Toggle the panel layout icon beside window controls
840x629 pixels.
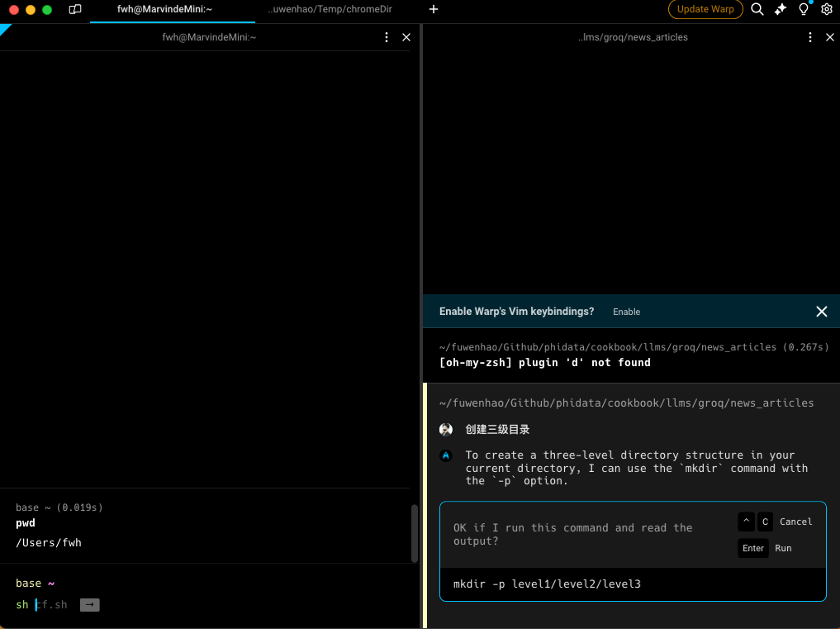tap(75, 9)
